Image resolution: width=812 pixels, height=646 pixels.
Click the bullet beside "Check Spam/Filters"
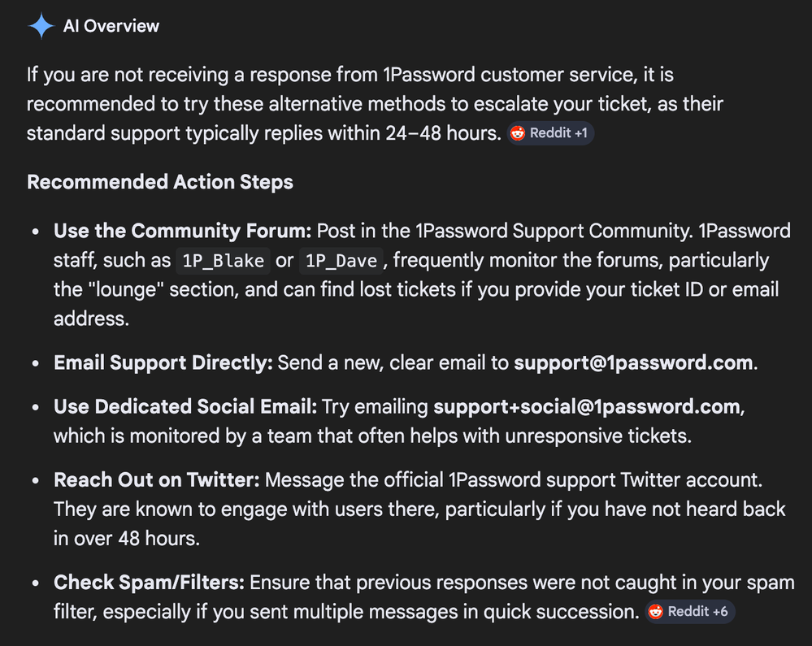pyautogui.click(x=35, y=584)
